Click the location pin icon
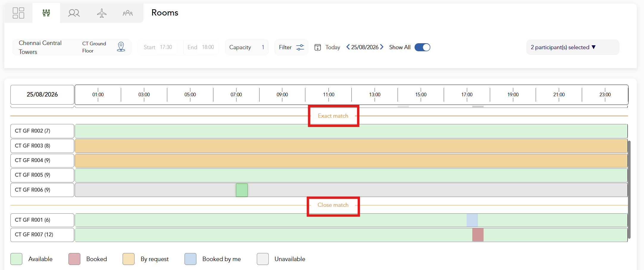Viewport: 644px width, 270px height. 121,47
